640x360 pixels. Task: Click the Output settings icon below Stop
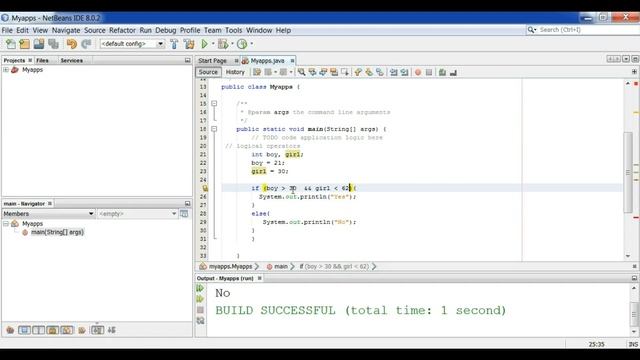click(x=200, y=321)
